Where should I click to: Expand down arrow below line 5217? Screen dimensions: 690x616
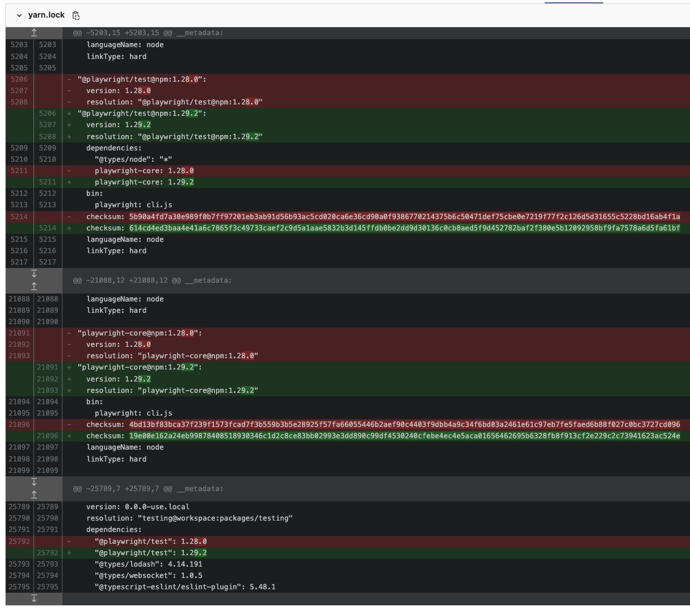point(34,274)
